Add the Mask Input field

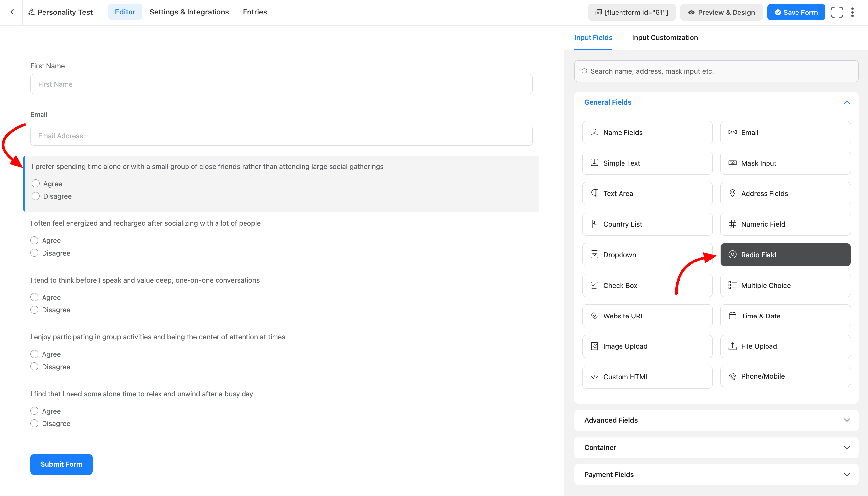[785, 163]
